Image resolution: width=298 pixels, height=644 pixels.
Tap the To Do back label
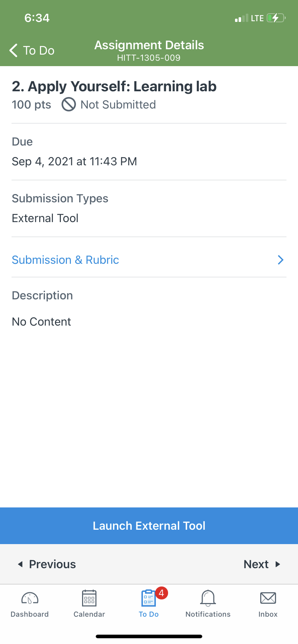point(39,51)
